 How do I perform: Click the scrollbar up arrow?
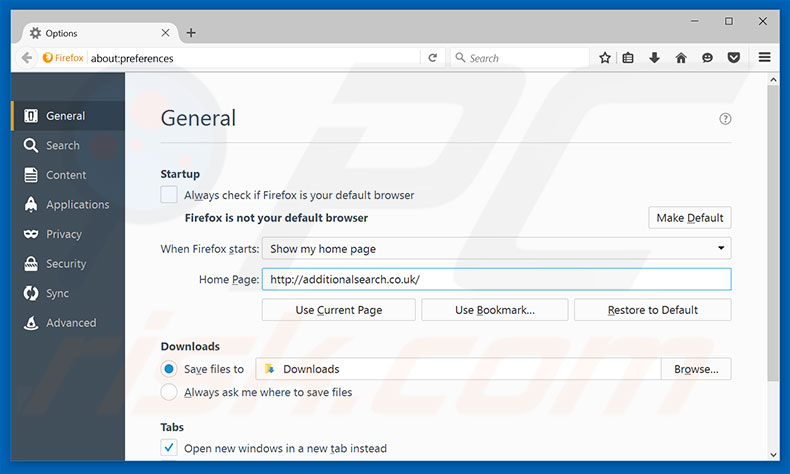[x=773, y=80]
